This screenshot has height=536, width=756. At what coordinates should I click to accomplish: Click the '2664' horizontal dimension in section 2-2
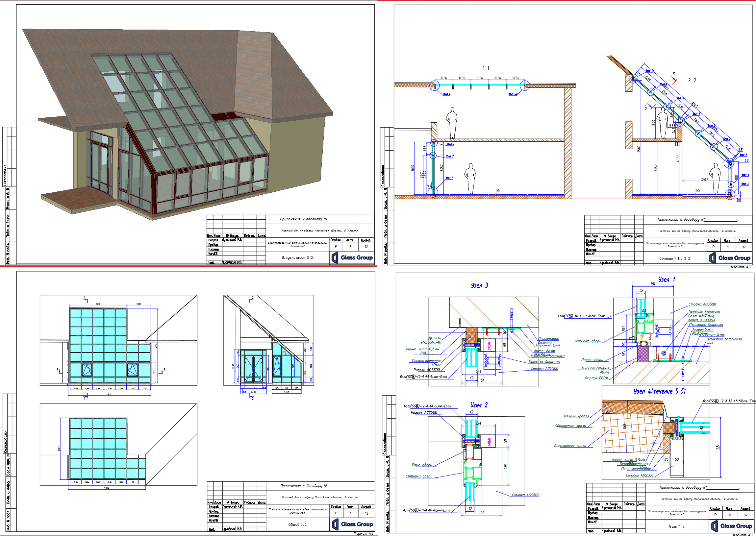pyautogui.click(x=705, y=179)
